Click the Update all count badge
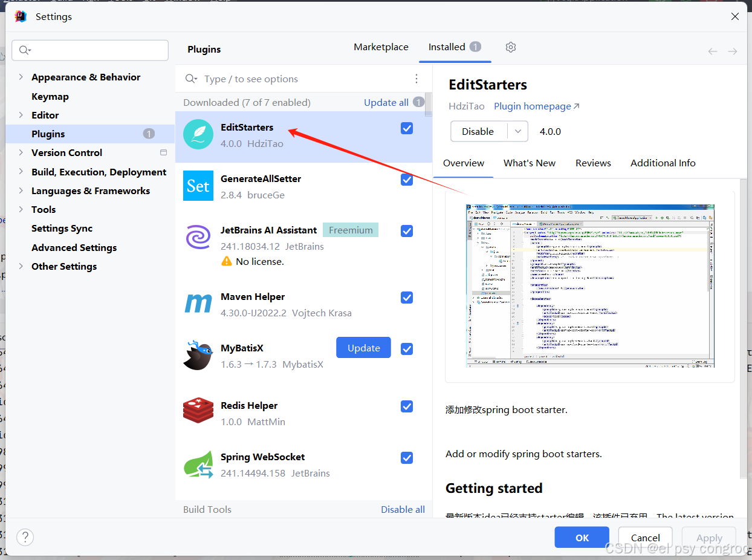 tap(418, 102)
